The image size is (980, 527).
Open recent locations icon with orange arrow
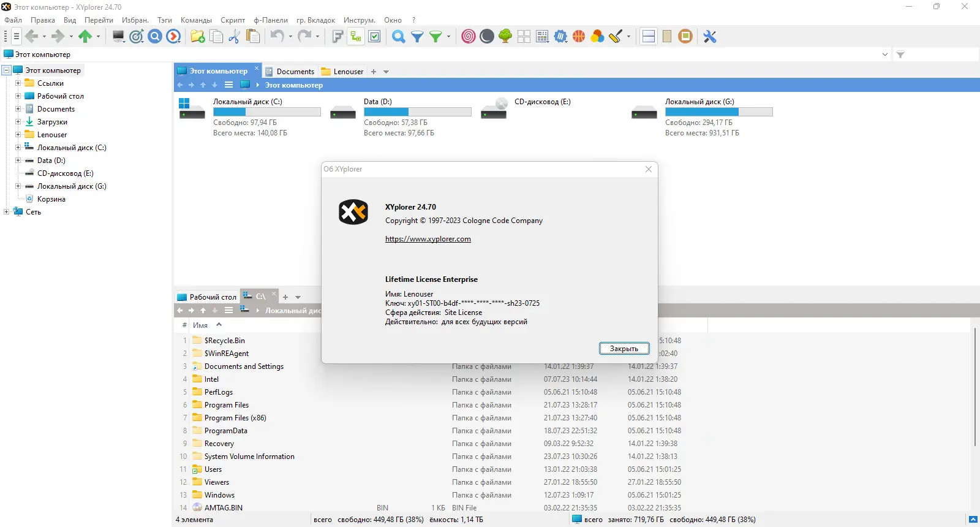tap(174, 37)
